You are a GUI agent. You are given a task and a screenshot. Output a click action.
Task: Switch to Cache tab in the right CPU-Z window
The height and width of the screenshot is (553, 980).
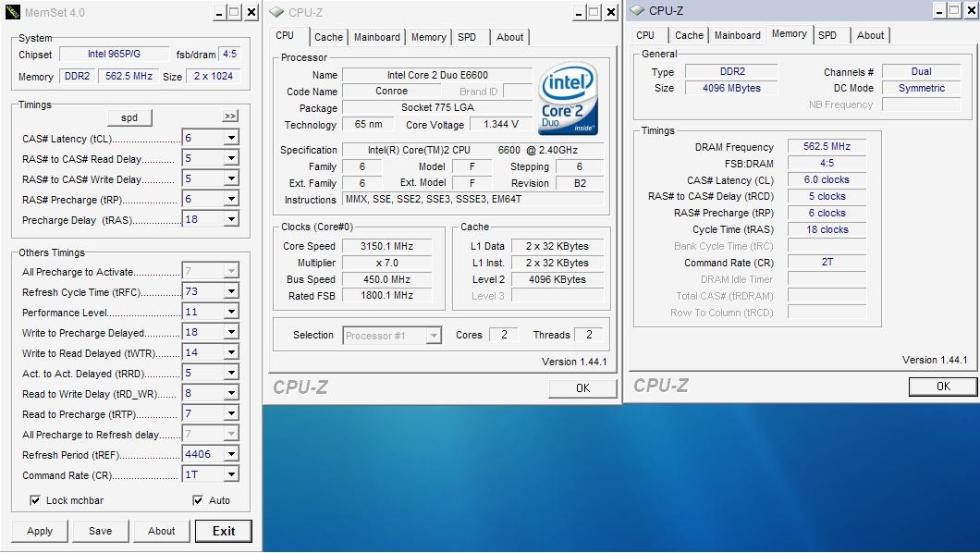(690, 36)
